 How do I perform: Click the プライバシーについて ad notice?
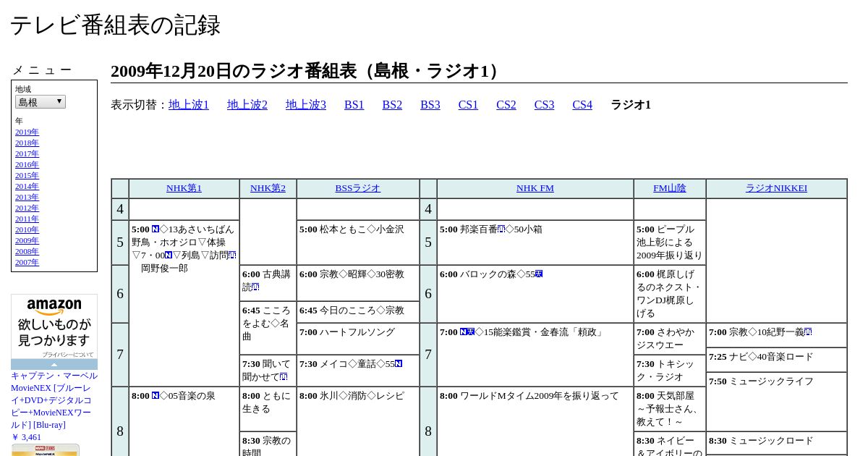click(x=67, y=355)
